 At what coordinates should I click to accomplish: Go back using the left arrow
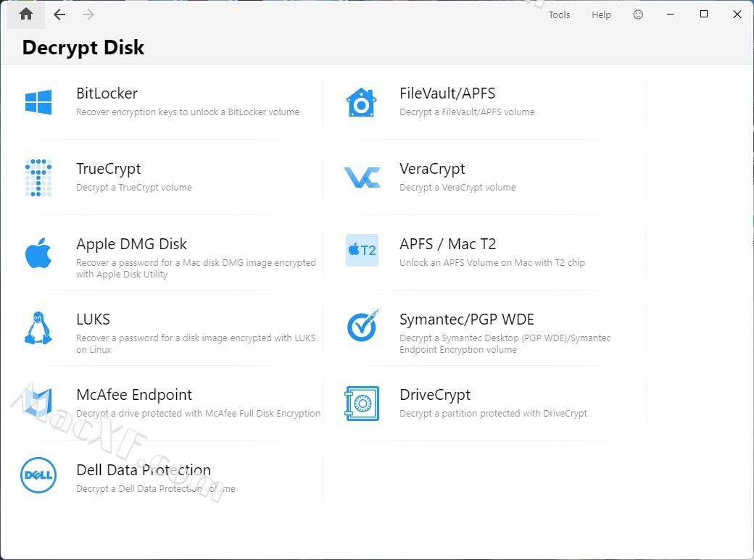[x=59, y=15]
